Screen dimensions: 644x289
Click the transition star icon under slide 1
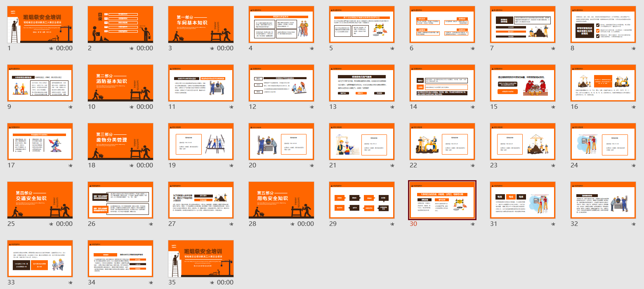(51, 48)
